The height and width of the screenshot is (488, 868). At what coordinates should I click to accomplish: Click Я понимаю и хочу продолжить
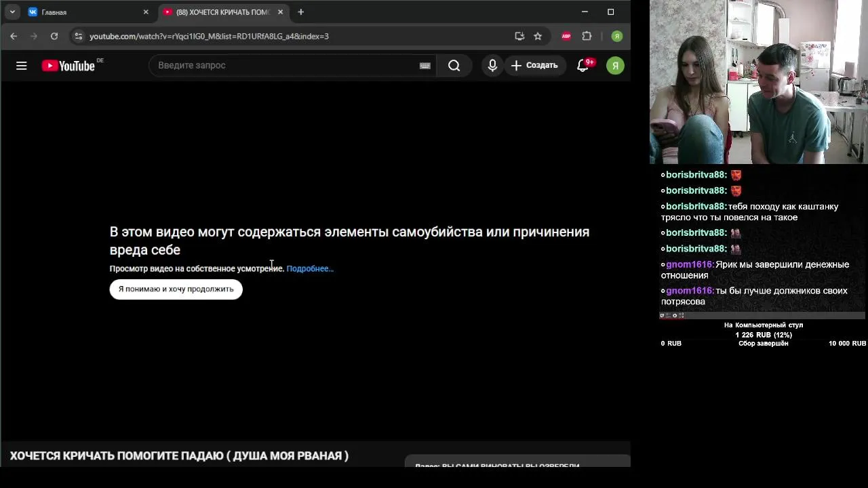(x=176, y=289)
